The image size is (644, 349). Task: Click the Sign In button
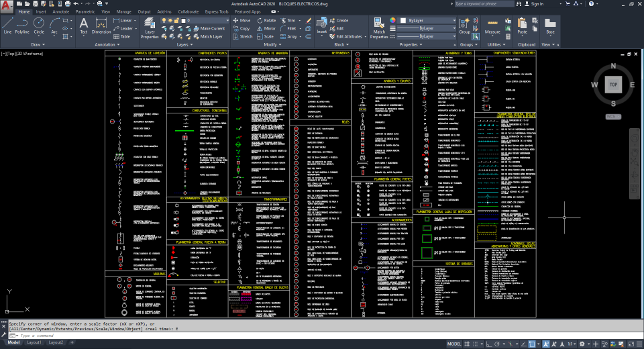[533, 3]
